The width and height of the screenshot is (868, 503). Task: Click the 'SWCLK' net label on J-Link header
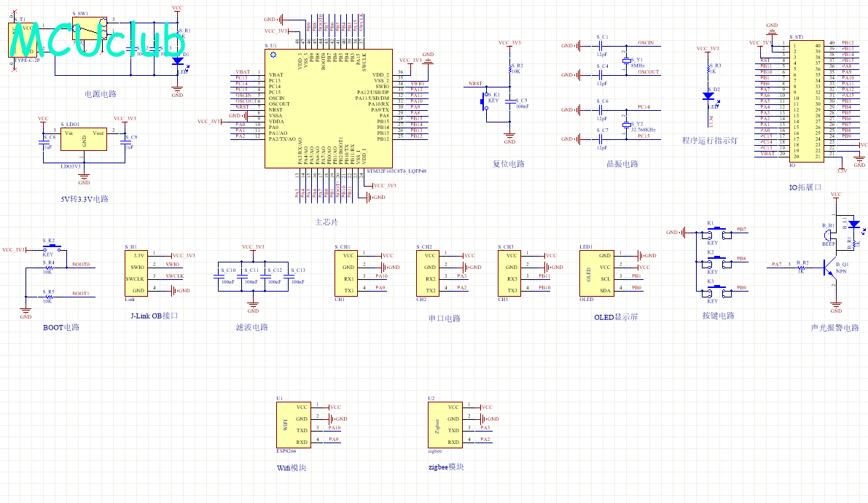tap(175, 276)
